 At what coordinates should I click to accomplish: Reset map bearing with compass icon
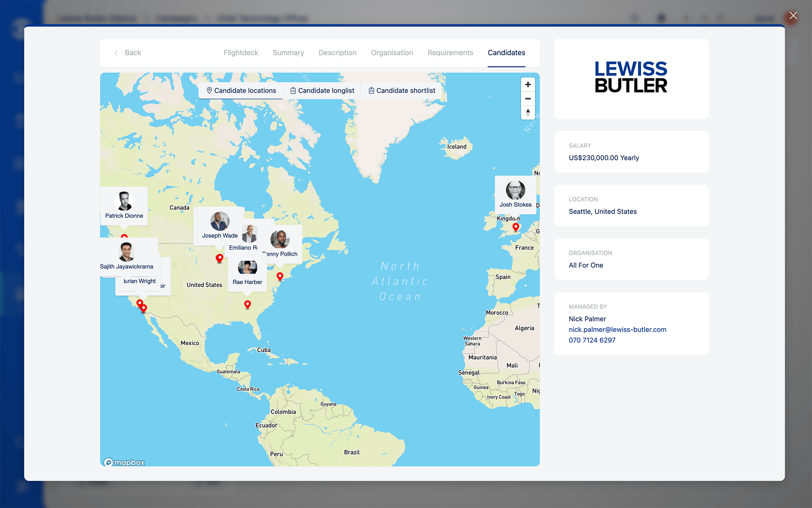click(x=528, y=113)
